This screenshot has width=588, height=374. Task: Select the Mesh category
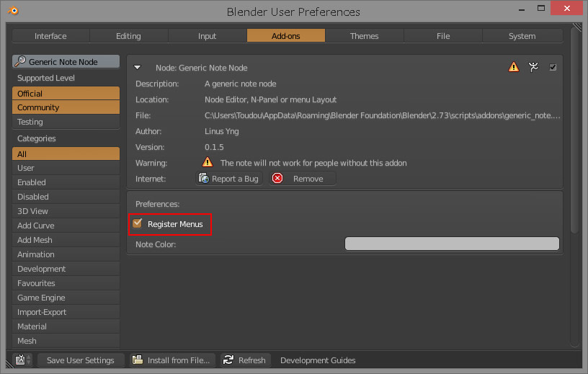tap(66, 341)
